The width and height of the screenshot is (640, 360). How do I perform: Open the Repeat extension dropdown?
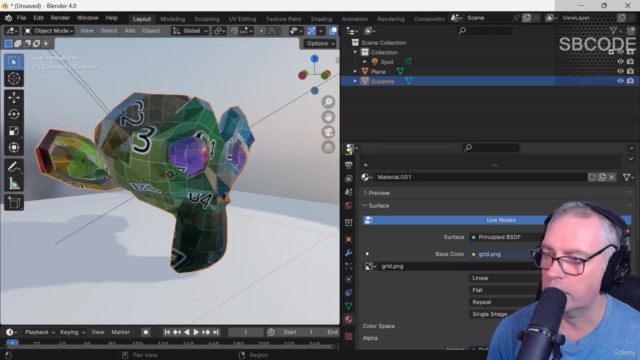[x=504, y=302]
